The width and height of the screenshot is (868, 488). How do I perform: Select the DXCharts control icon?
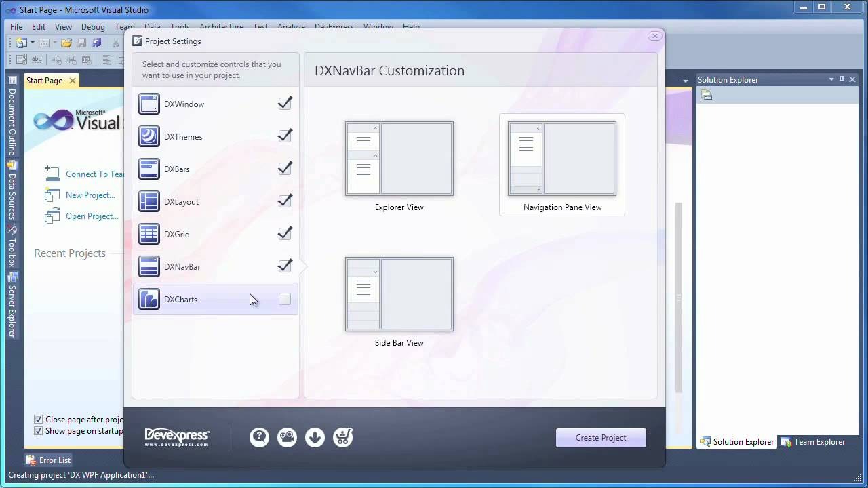coord(149,299)
